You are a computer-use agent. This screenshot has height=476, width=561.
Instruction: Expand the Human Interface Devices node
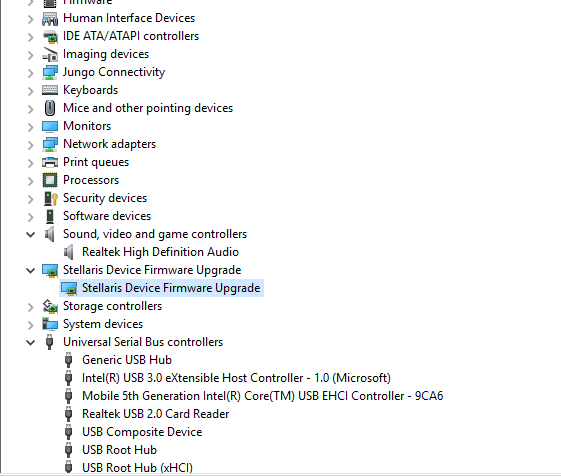[31, 19]
